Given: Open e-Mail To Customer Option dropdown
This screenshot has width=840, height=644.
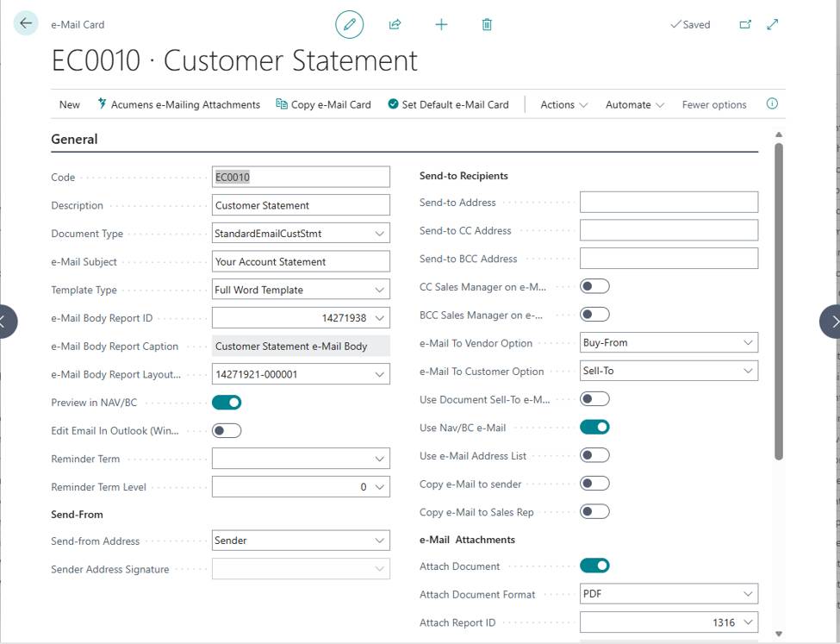Looking at the screenshot, I should [748, 371].
